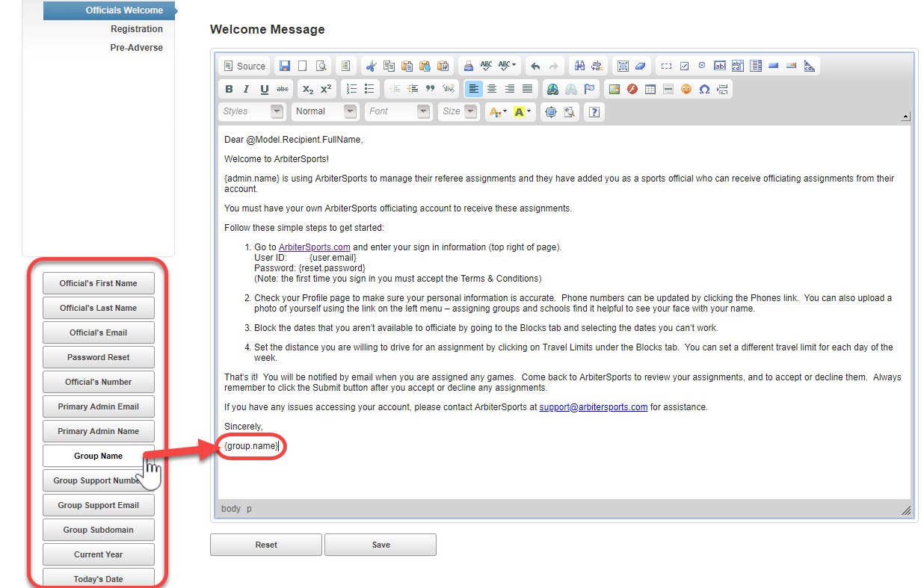924x588 pixels.
Task: Toggle Subscript formatting
Action: click(308, 89)
